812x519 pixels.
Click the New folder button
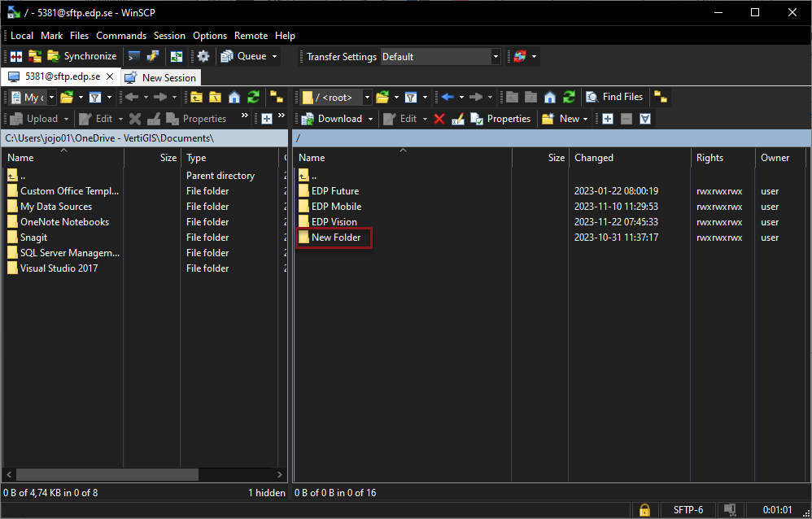(561, 119)
